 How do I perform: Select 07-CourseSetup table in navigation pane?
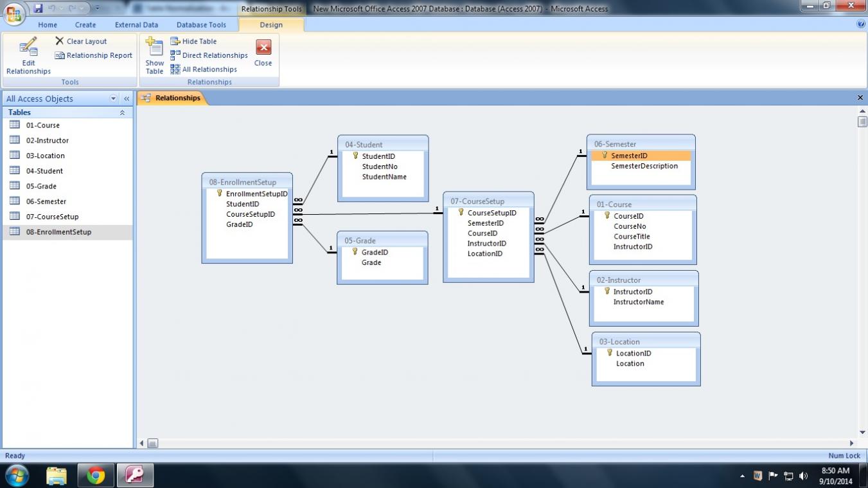(x=67, y=217)
